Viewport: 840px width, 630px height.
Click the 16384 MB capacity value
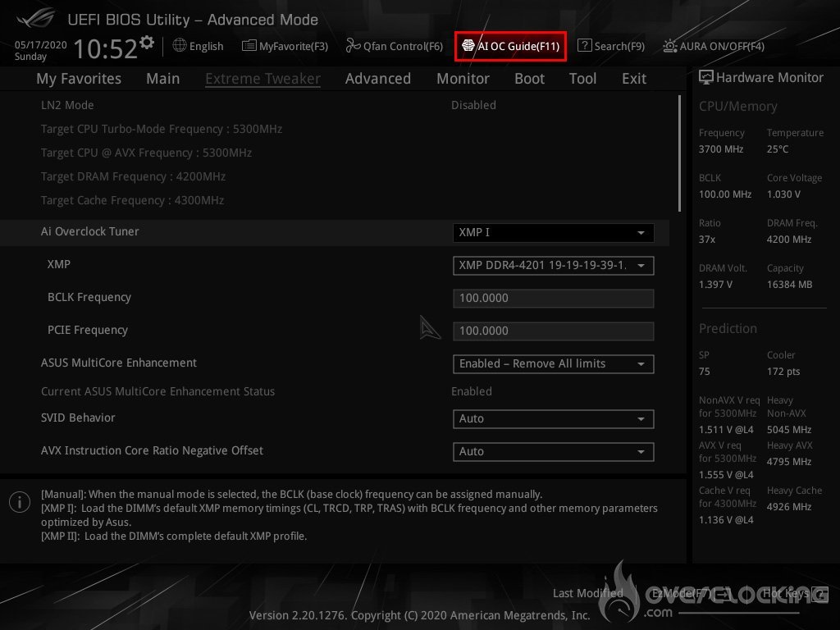click(x=789, y=285)
